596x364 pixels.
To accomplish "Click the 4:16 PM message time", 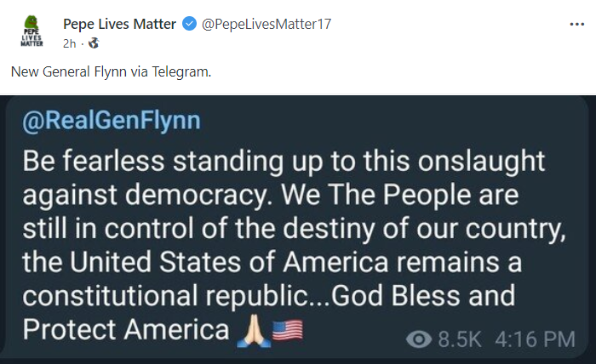I will click(x=535, y=340).
